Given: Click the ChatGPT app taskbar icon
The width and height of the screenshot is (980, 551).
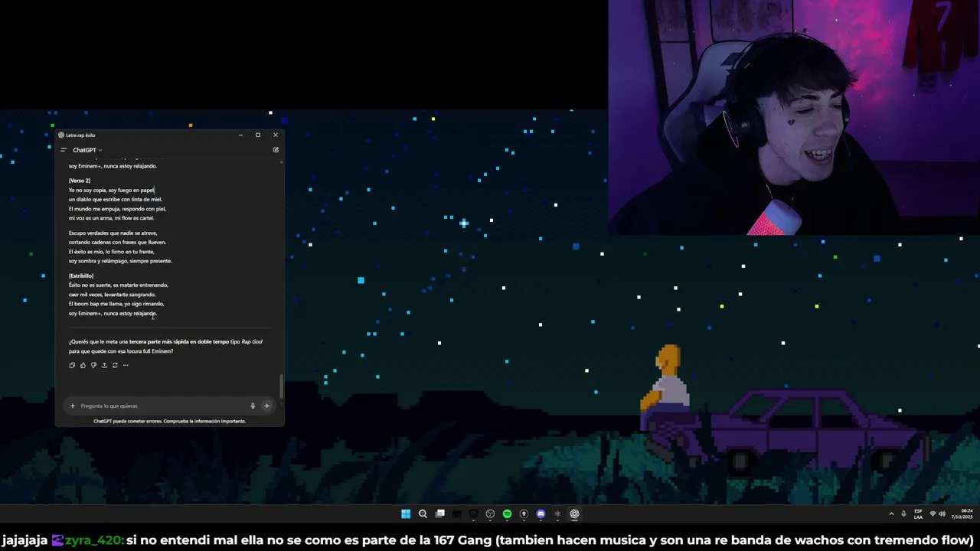Looking at the screenshot, I should coord(574,514).
